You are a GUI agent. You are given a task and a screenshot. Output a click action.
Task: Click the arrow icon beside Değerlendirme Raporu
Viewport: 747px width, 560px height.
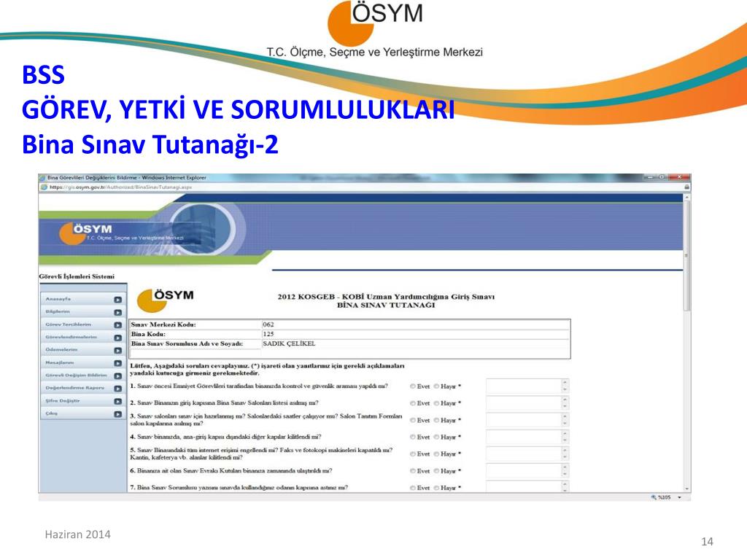[x=117, y=389]
